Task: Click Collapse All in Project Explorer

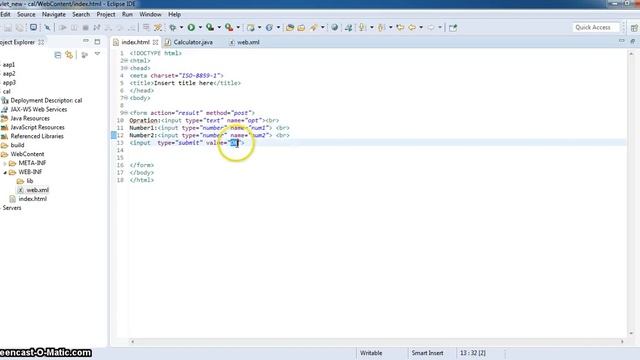Action: (x=58, y=55)
